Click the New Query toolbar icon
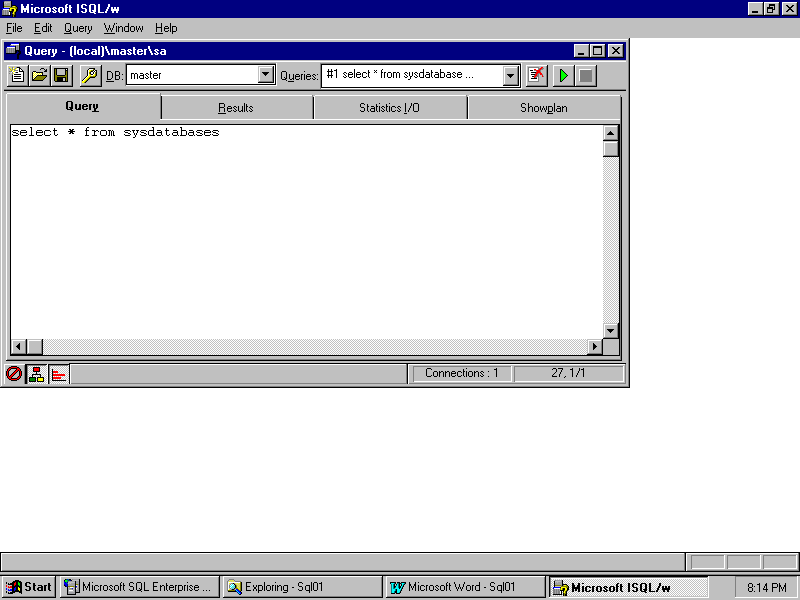This screenshot has width=800, height=600. [17, 75]
